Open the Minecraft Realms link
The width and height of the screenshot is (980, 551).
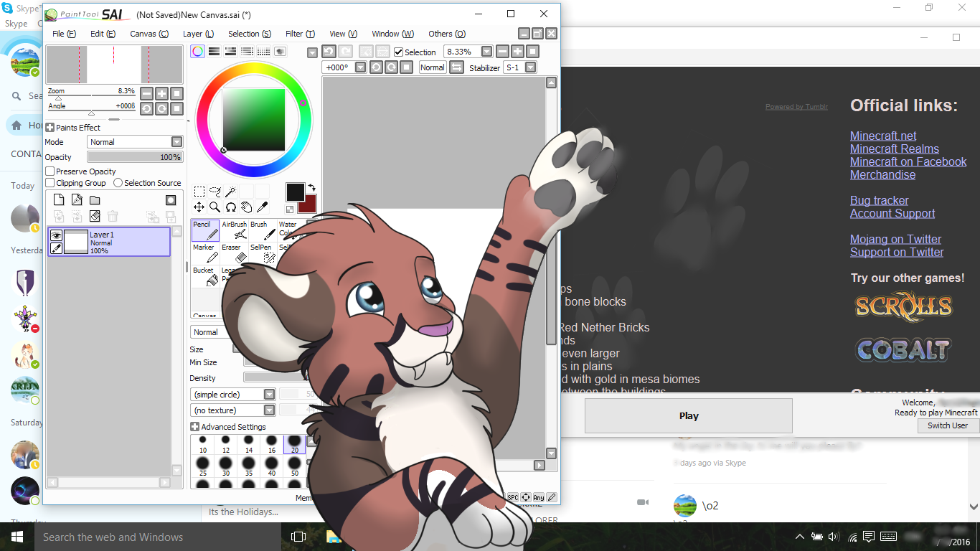(x=895, y=149)
